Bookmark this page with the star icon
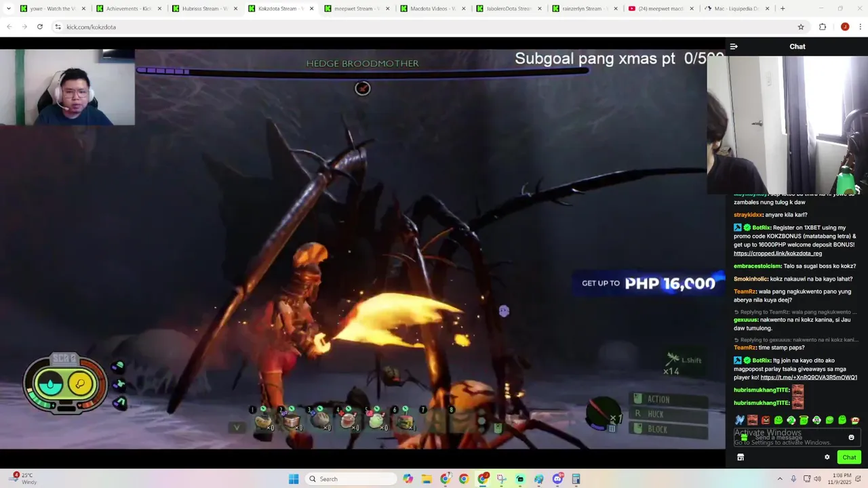This screenshot has width=868, height=488. point(801,27)
